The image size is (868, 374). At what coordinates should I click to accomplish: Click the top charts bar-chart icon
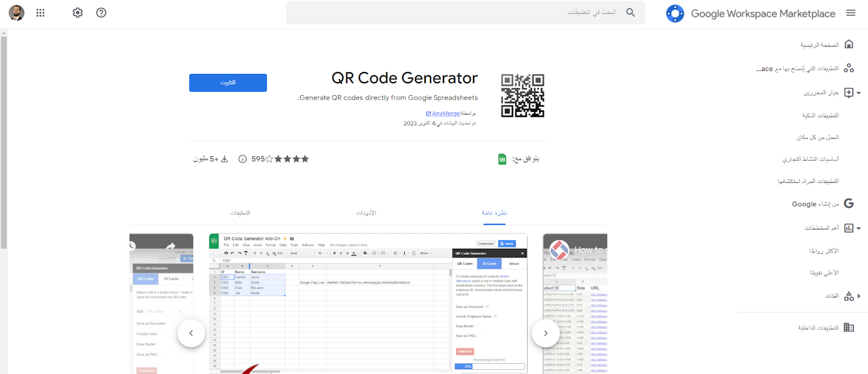point(849,228)
